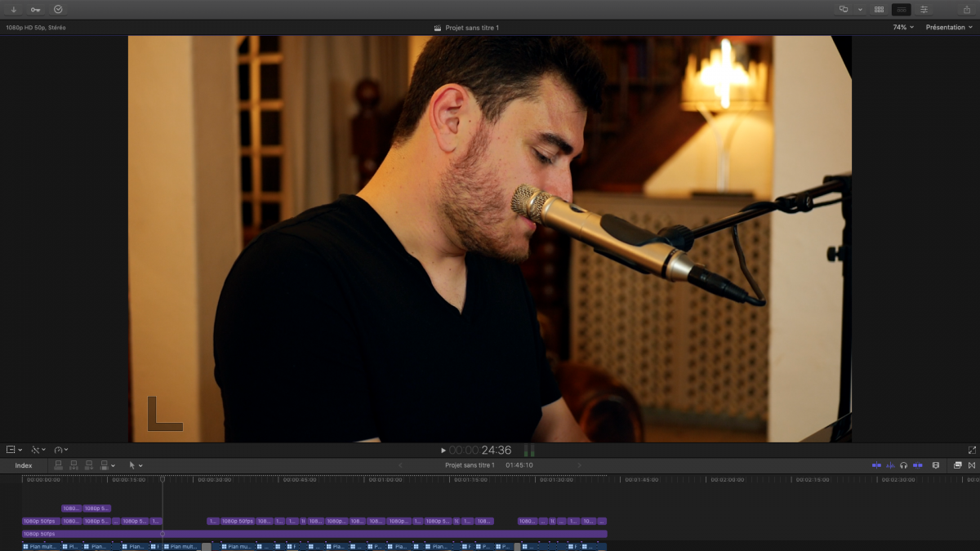
Task: Open the 74% viewer zoom menu
Action: [903, 27]
